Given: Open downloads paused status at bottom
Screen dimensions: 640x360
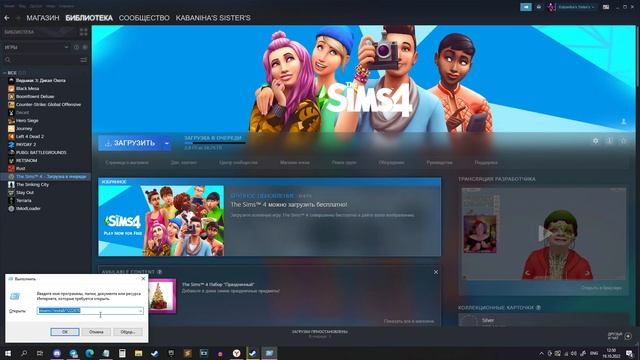Looking at the screenshot, I should click(x=320, y=334).
